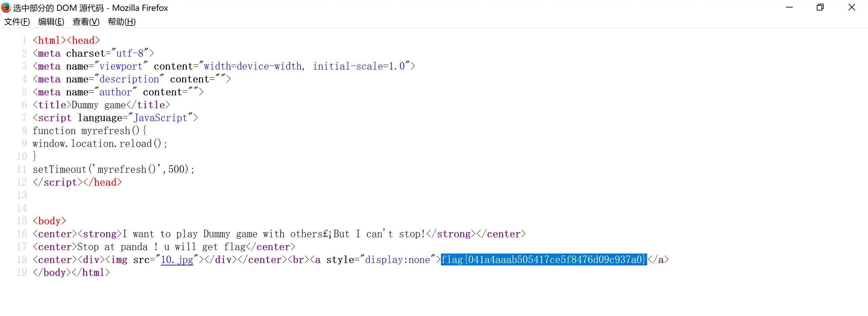
Task: Click line number 18 in the gutter
Action: pos(22,260)
